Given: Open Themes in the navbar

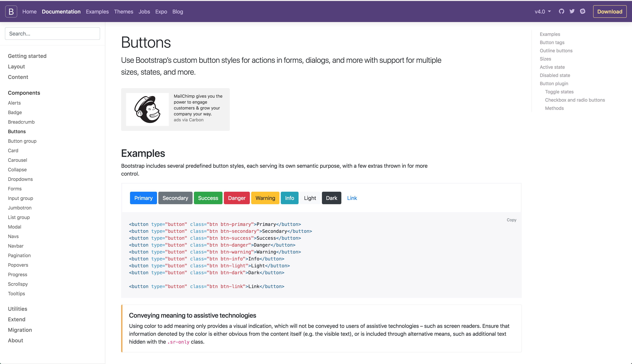Looking at the screenshot, I should pos(124,12).
